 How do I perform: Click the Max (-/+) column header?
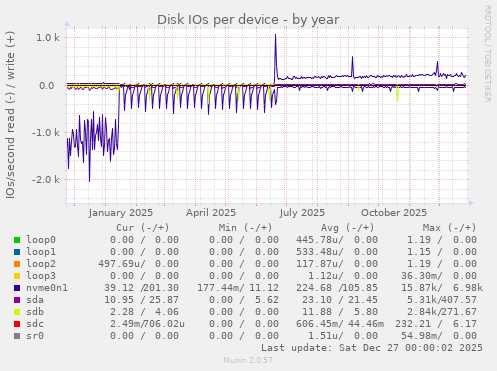(x=449, y=228)
